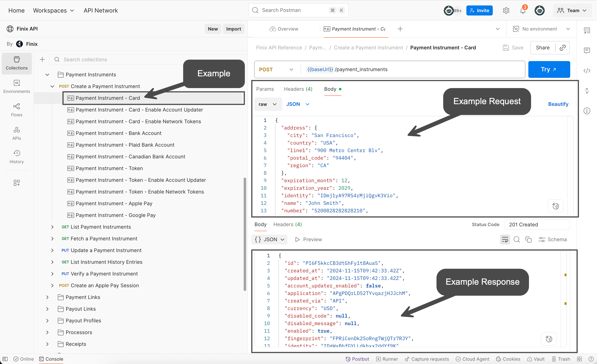Click the copy link icon beside Share

click(x=562, y=48)
